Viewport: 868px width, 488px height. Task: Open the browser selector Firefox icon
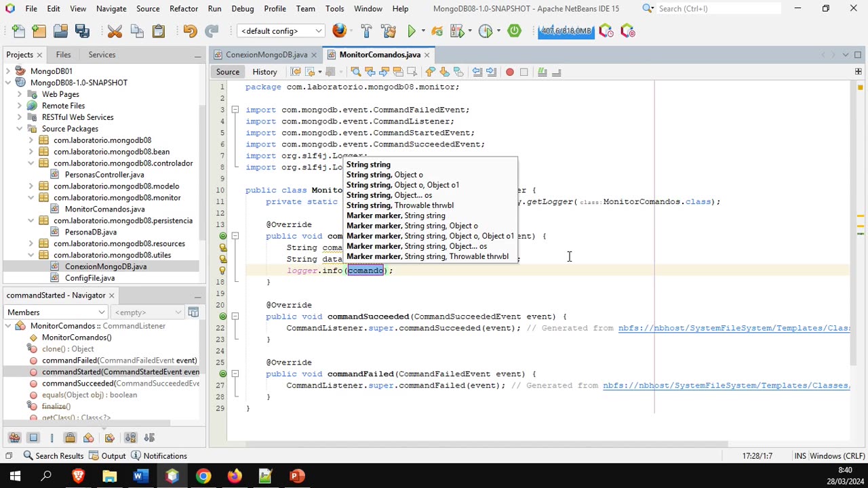coord(340,31)
